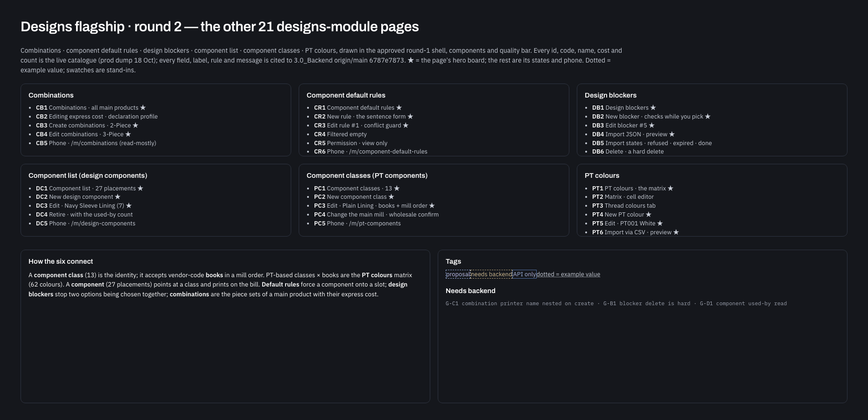Click the 'needs backend' tag
The height and width of the screenshot is (420, 868).
(491, 274)
